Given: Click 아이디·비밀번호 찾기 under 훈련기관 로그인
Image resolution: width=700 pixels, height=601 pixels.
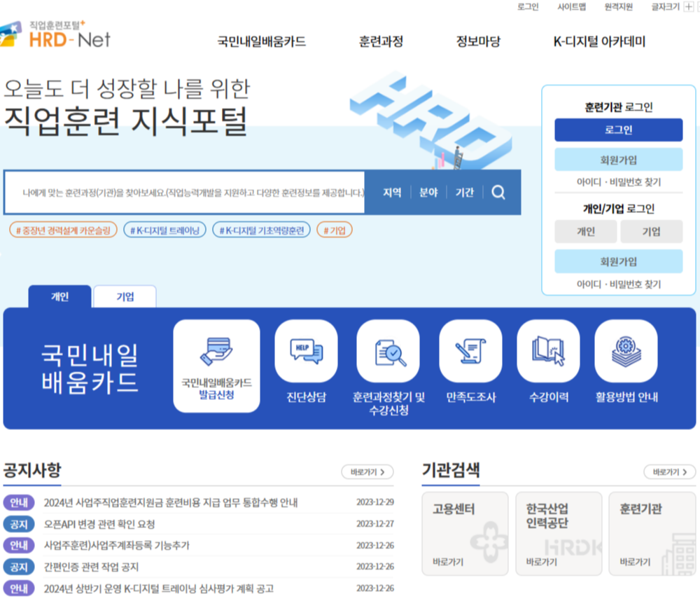Looking at the screenshot, I should click(618, 182).
